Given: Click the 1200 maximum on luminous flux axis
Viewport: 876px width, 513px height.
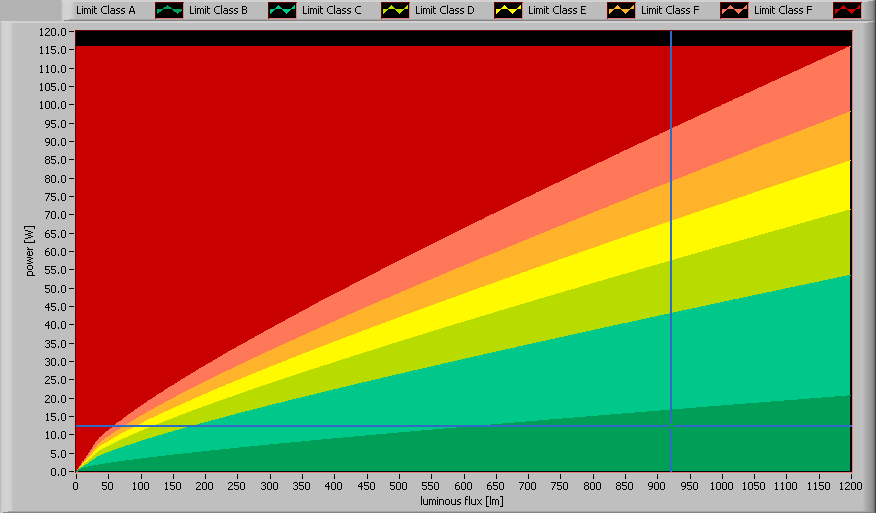Looking at the screenshot, I should coord(849,484).
